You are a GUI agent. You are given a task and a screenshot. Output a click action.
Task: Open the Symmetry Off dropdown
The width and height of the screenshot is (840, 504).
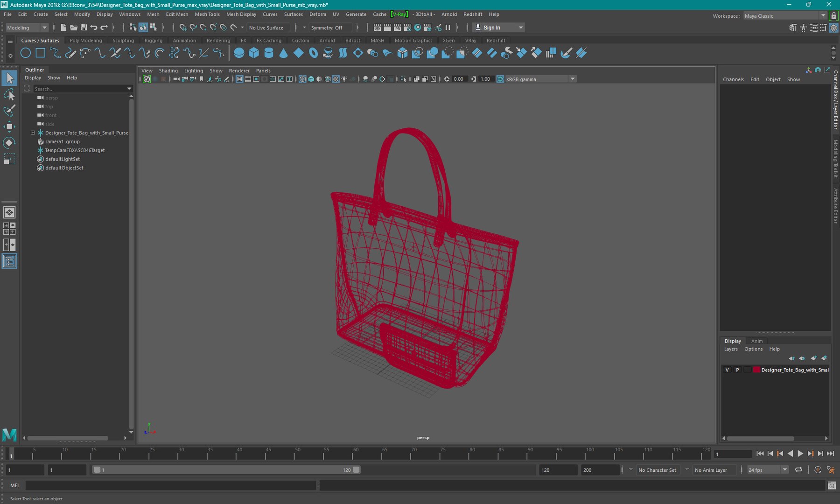point(330,28)
